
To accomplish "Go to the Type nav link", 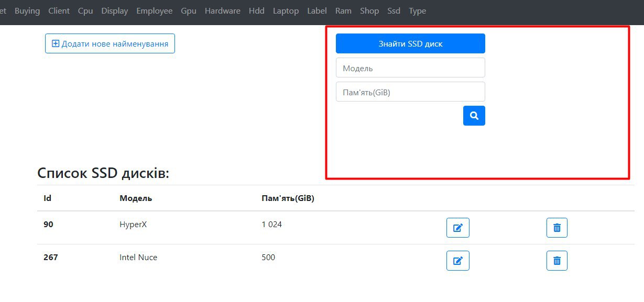I will point(418,11).
